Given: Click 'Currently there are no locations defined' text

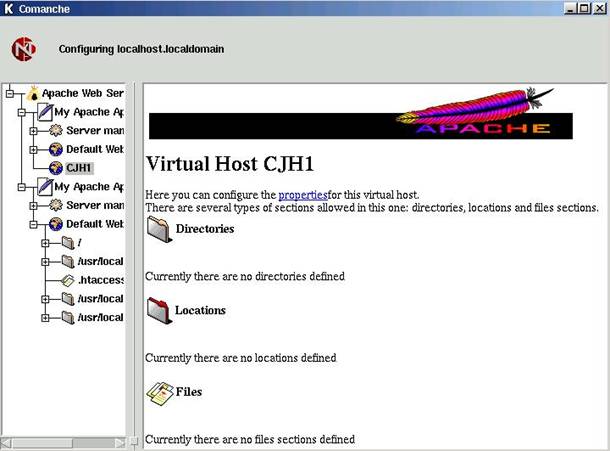Looking at the screenshot, I should click(240, 358).
